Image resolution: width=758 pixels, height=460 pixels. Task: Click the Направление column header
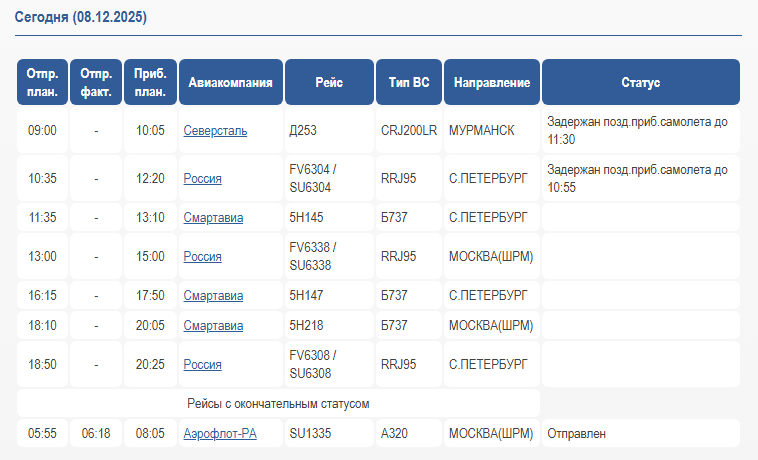pyautogui.click(x=492, y=83)
